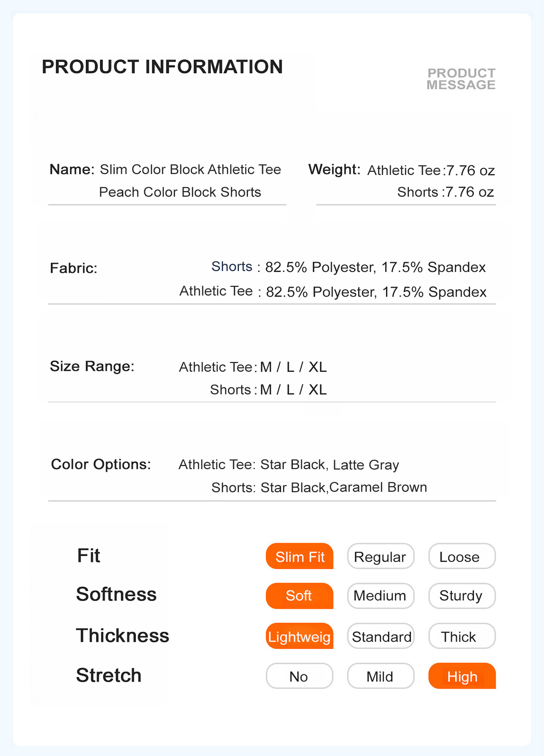Select the Loose fit option

pos(462,556)
